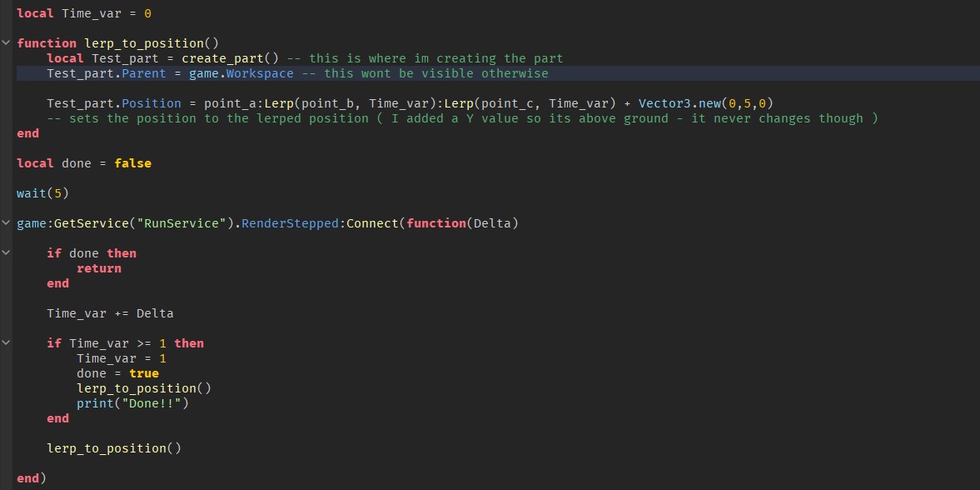
Task: Click 'this is where im creating the part' comment
Action: tap(425, 58)
